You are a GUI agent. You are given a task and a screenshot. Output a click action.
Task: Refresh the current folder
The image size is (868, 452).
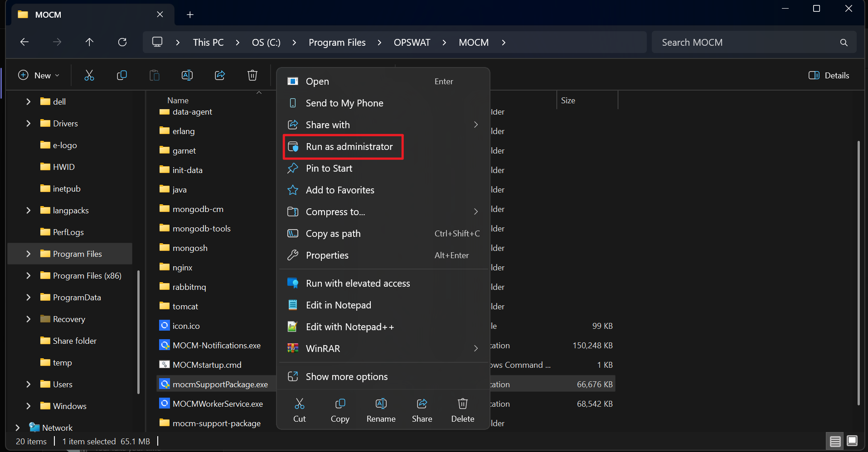click(122, 42)
